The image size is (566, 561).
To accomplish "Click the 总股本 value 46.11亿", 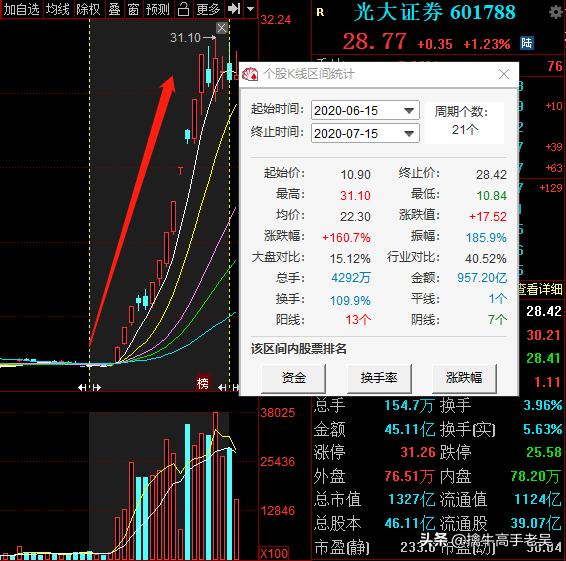I will point(410,523).
